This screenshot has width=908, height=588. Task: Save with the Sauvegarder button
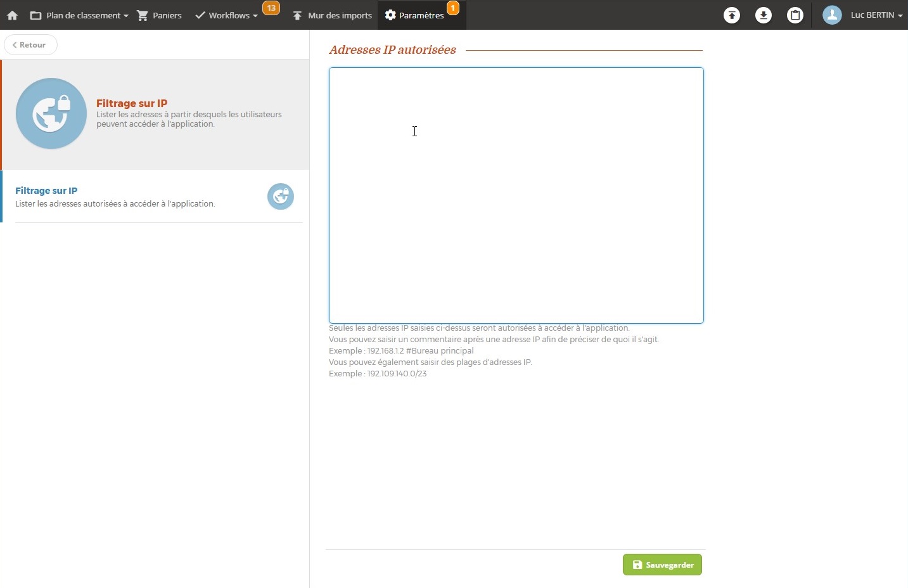click(662, 565)
